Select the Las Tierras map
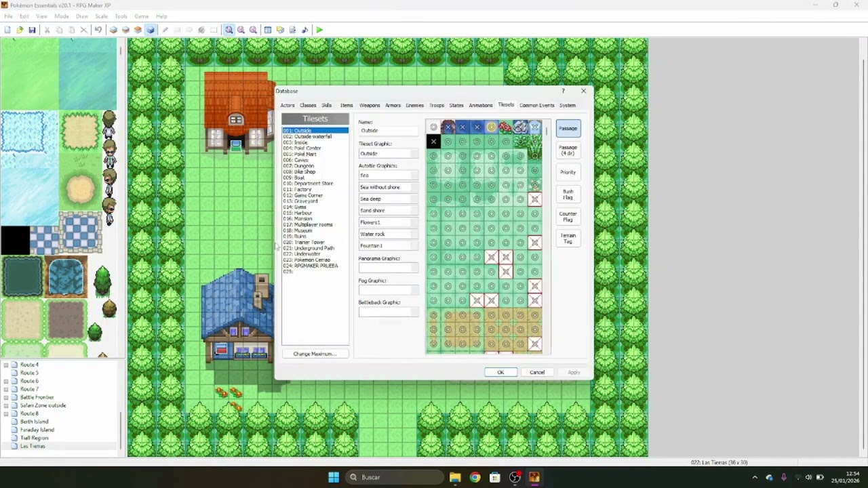 coord(33,446)
